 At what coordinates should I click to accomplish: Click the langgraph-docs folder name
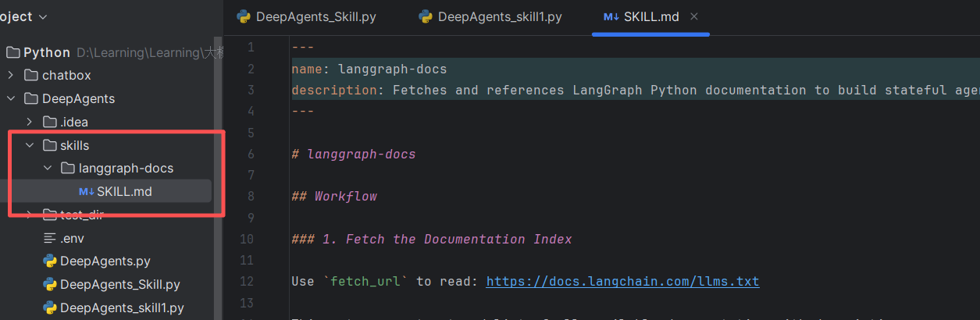127,169
